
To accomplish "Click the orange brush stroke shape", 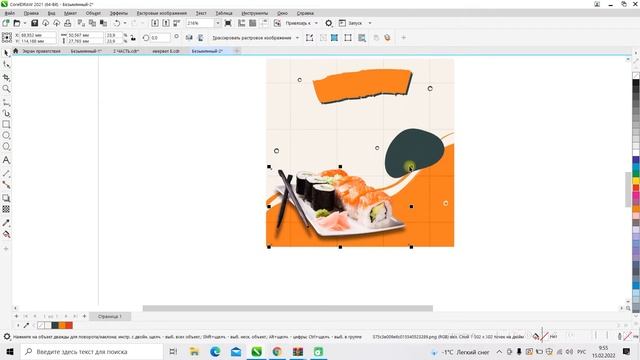I will click(x=362, y=86).
